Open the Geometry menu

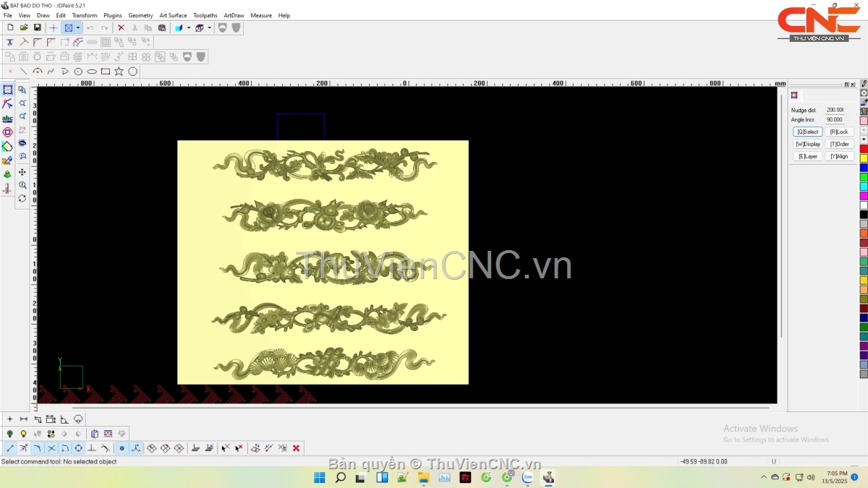click(141, 15)
